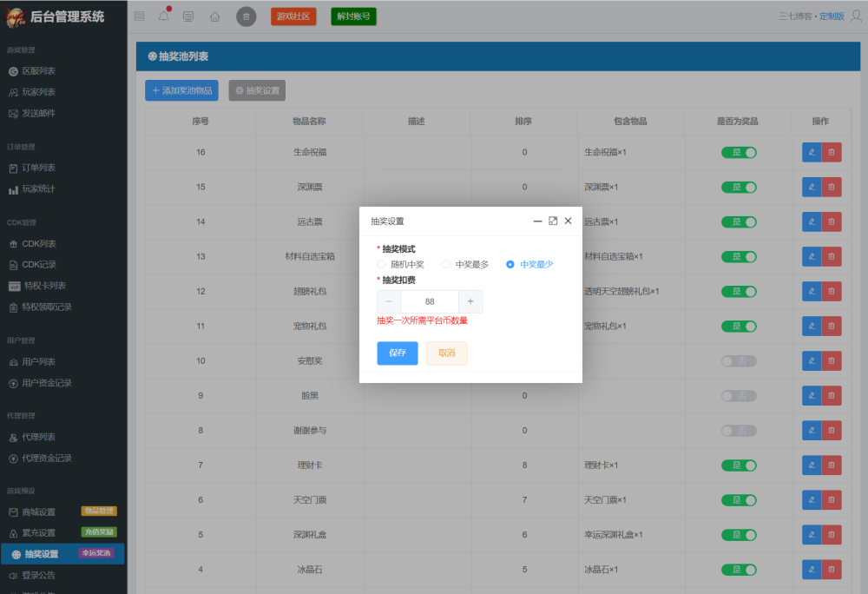The image size is (868, 594).
Task: Click the 取消 button in dialog
Action: (446, 353)
